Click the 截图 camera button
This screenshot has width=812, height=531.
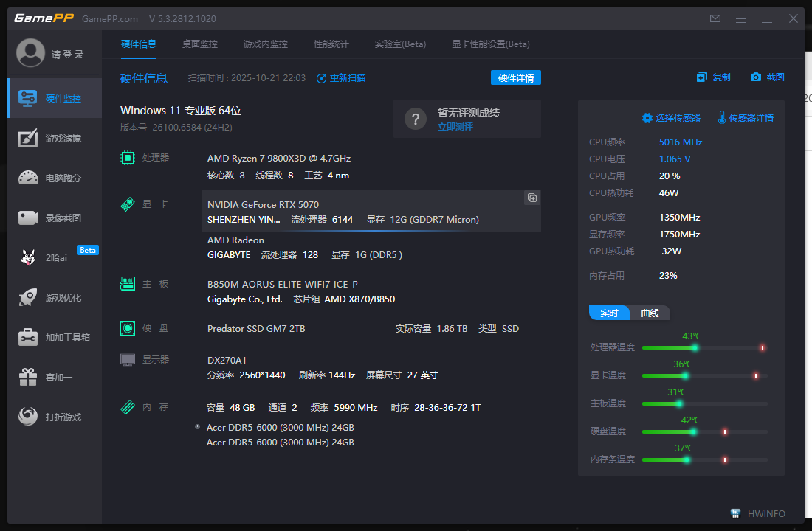point(767,77)
